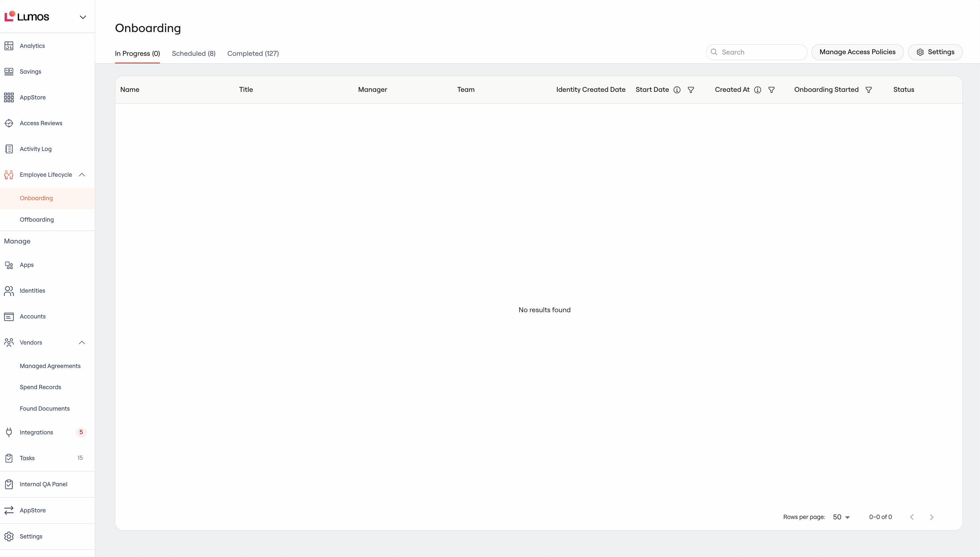The image size is (980, 557).
Task: Open the Created At filter funnel
Action: tap(772, 90)
